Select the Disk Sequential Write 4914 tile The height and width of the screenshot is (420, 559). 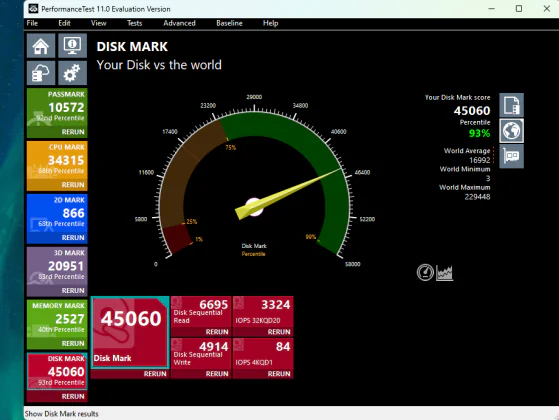(201, 354)
